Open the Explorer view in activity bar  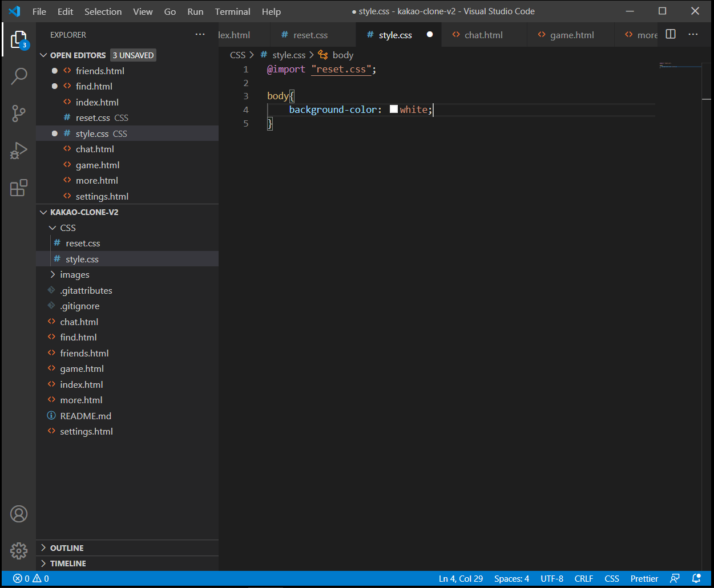pos(19,40)
